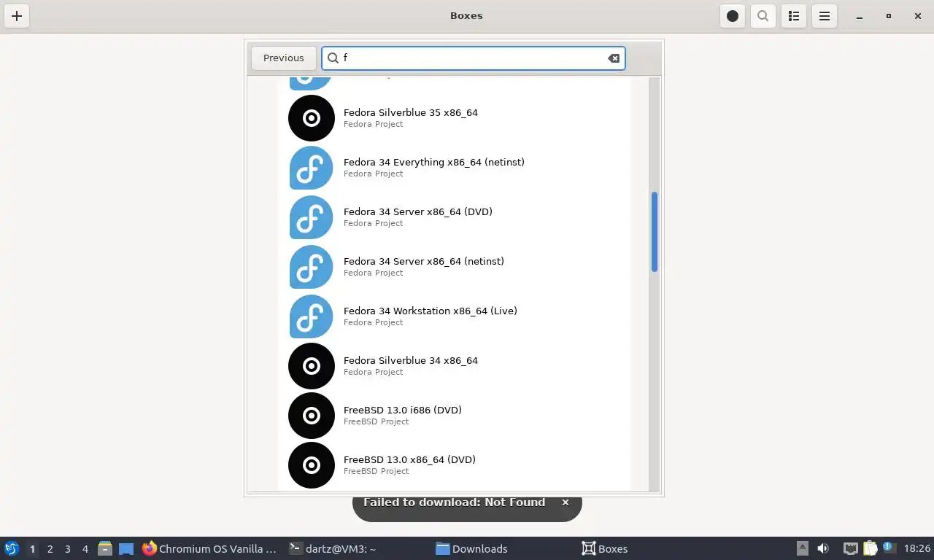This screenshot has width=934, height=560.
Task: Click the magnifier icon inside the search field
Action: (333, 58)
